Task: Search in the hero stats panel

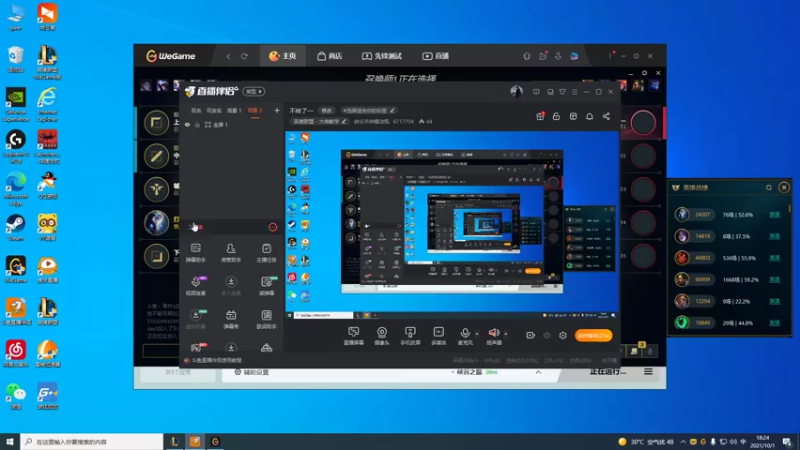Action: (x=768, y=188)
